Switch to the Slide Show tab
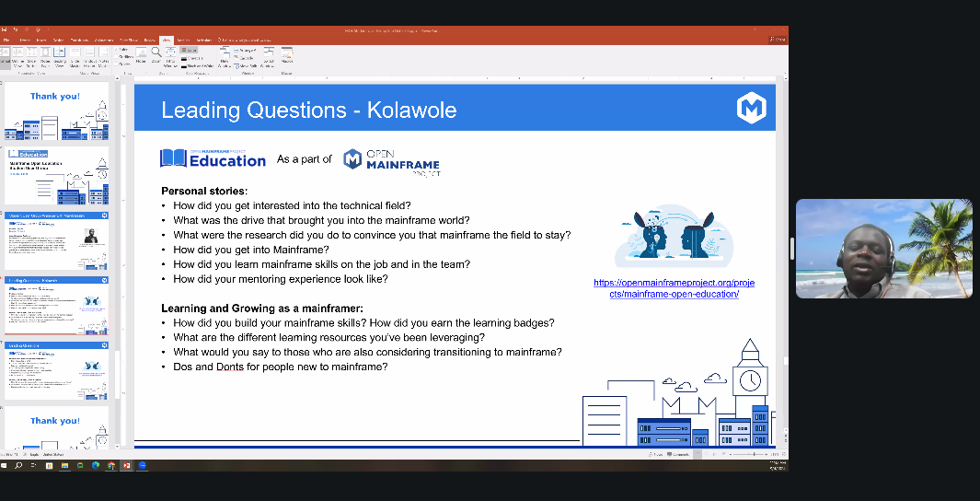The image size is (980, 501). (x=129, y=40)
